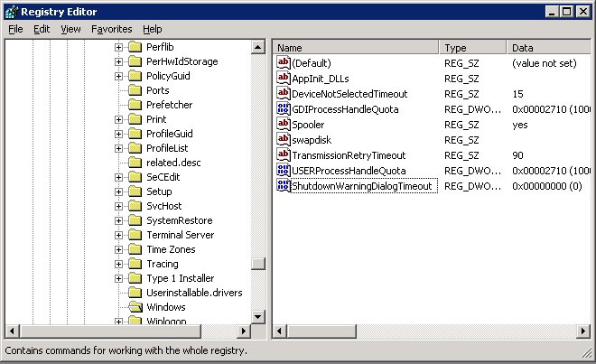Viewport: 596px width, 364px height.
Task: Click the string icon next to AppInit_DLLs
Action: pyautogui.click(x=284, y=79)
